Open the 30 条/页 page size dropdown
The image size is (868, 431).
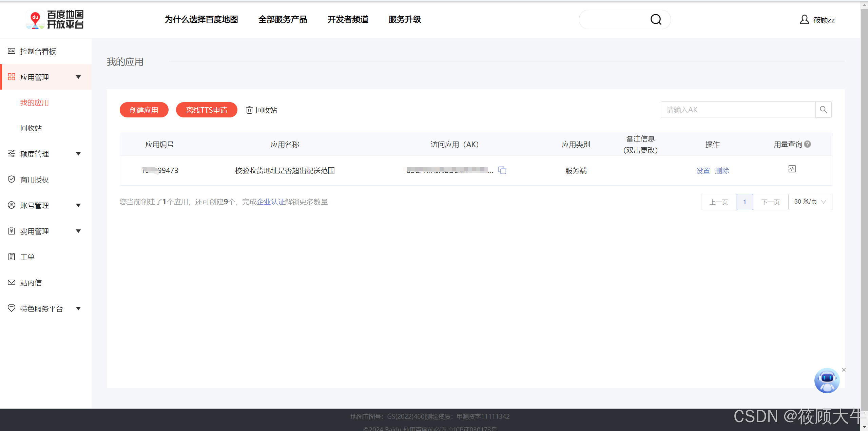click(810, 202)
